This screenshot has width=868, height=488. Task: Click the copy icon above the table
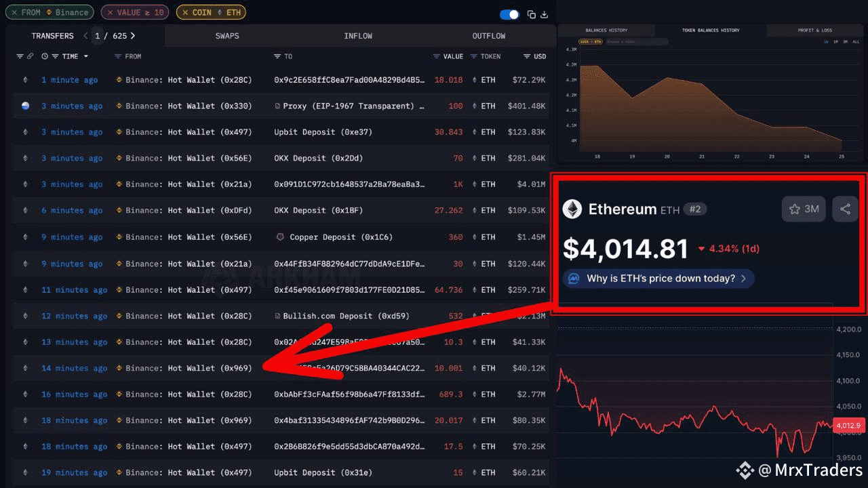(532, 15)
